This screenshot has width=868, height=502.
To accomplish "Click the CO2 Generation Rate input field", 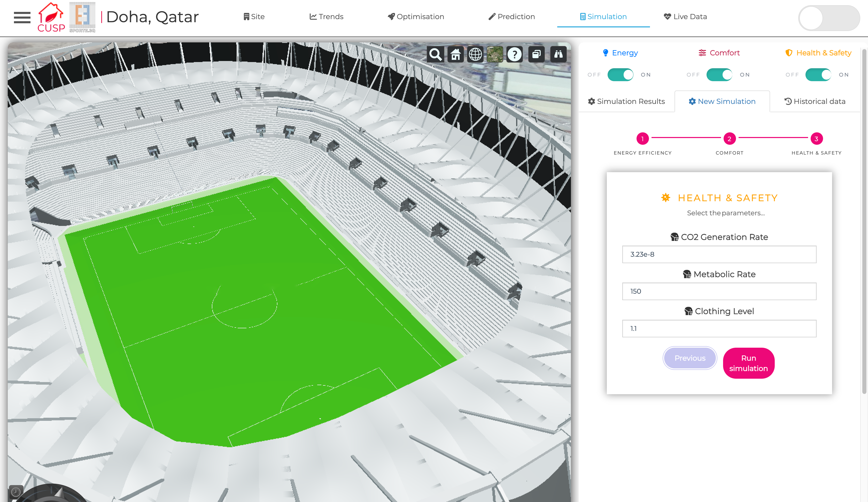I will 719,254.
